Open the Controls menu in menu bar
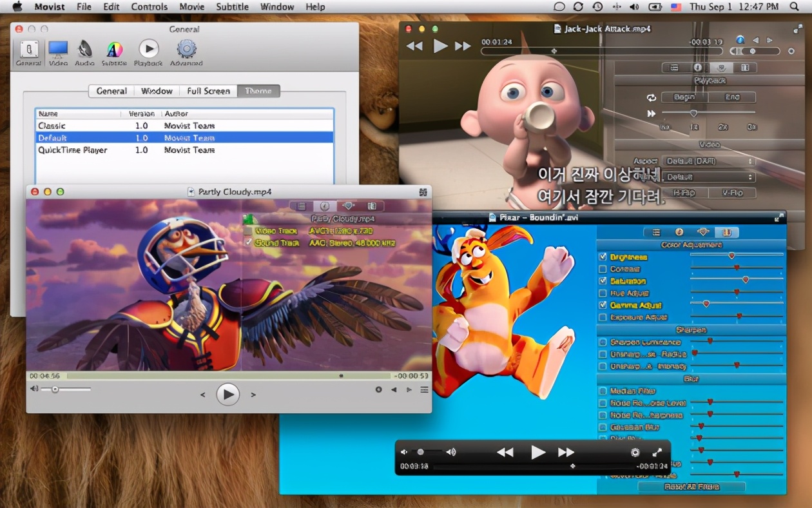The height and width of the screenshot is (508, 812). click(149, 7)
